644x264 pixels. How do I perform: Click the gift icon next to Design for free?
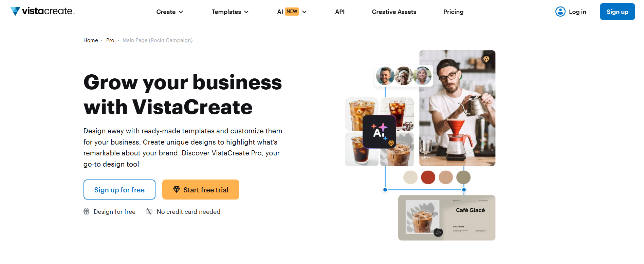(87, 211)
